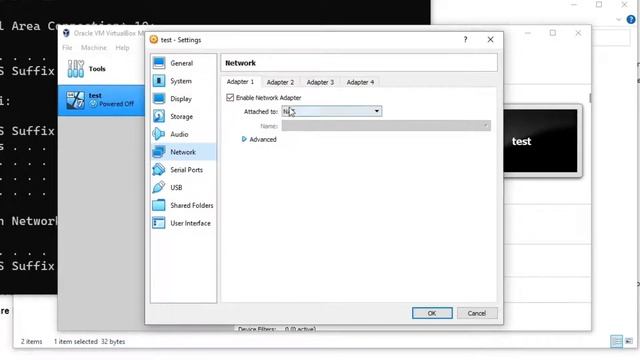Click Powered Off status of test VM
640x360 pixels.
pyautogui.click(x=116, y=104)
